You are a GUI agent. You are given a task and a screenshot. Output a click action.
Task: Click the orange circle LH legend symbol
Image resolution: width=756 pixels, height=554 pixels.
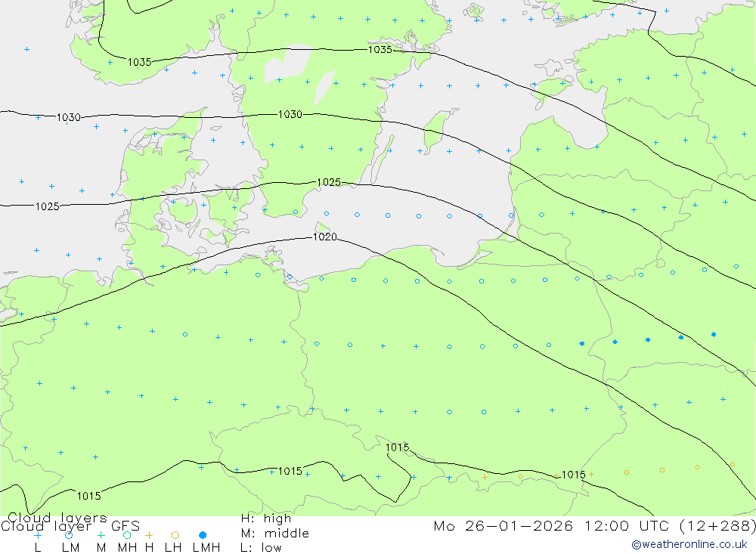pyautogui.click(x=175, y=535)
